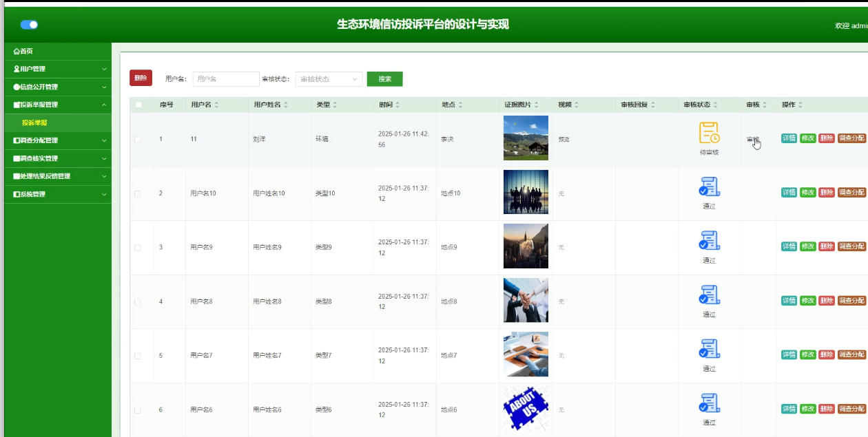Check the select-all checkbox in table header
This screenshot has width=868, height=437.
click(138, 105)
